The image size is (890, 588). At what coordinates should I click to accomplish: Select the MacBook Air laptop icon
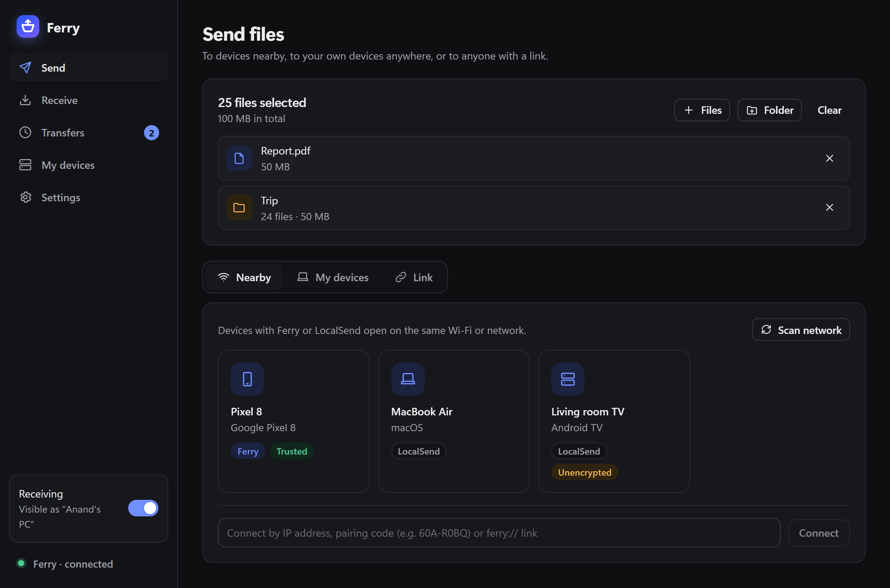[x=408, y=379]
